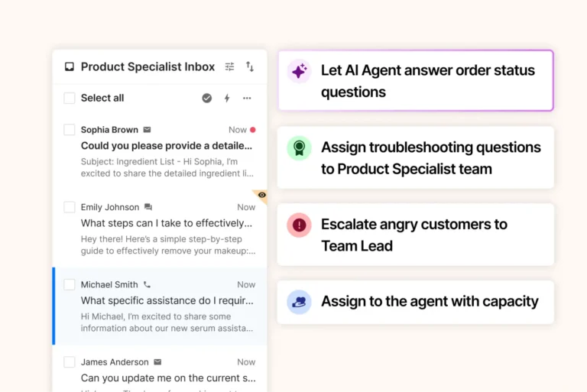Click the checkmark resolve icon beside Select all

(x=207, y=98)
